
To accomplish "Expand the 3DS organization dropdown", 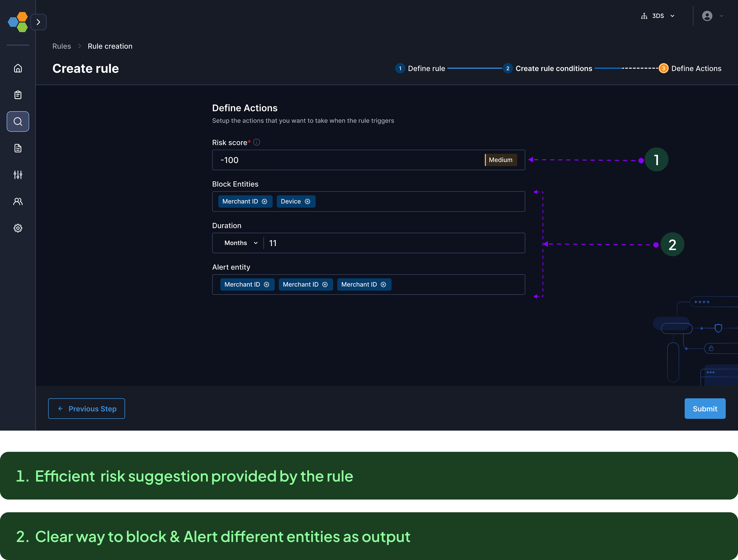I will (658, 16).
